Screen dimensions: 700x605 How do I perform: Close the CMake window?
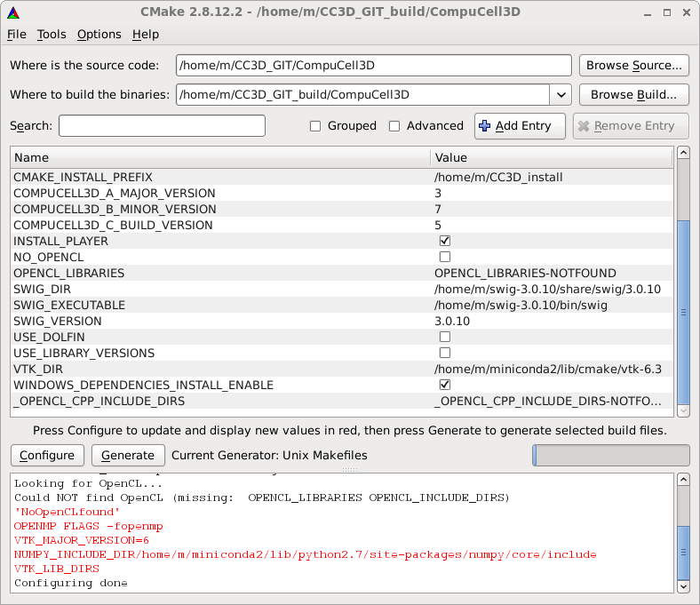686,11
